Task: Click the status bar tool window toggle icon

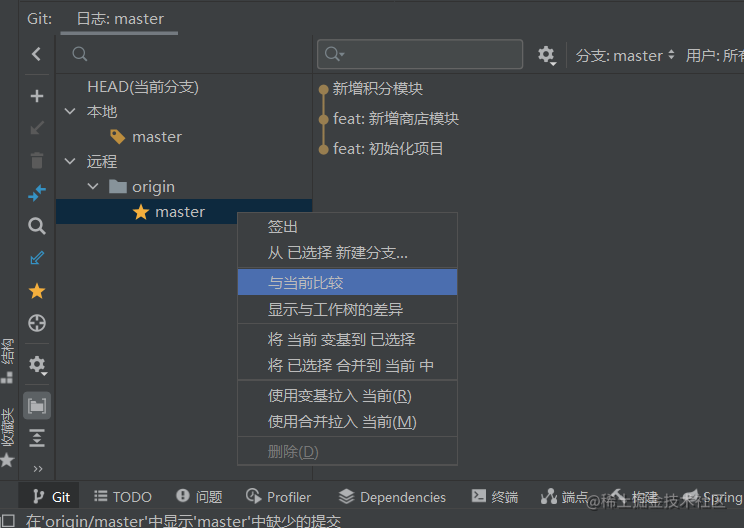Action: [8, 521]
